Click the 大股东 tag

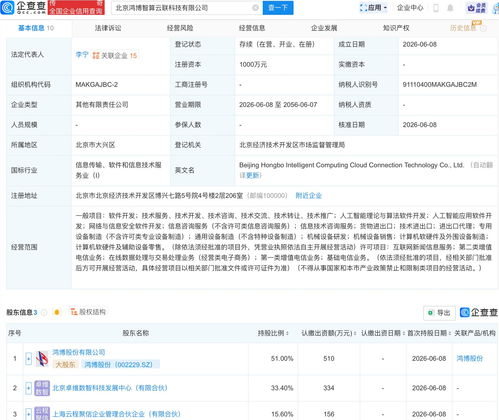click(65, 364)
